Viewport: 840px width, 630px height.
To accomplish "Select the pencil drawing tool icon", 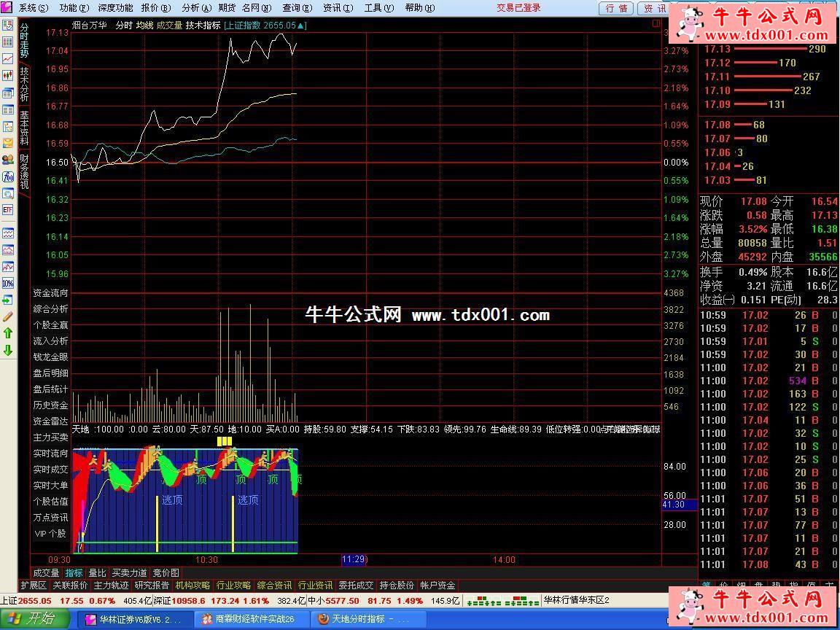I will [7, 316].
